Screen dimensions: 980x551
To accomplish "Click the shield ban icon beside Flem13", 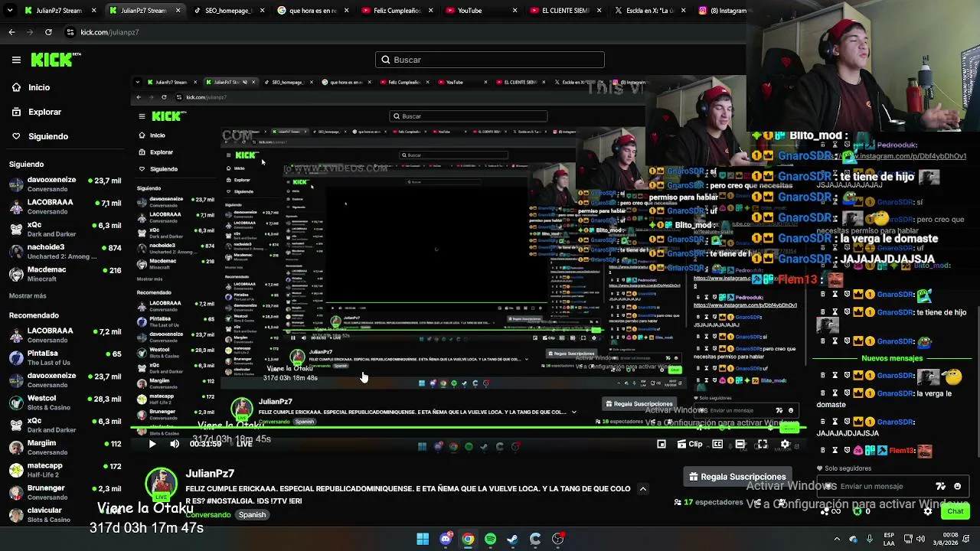I will tap(847, 451).
